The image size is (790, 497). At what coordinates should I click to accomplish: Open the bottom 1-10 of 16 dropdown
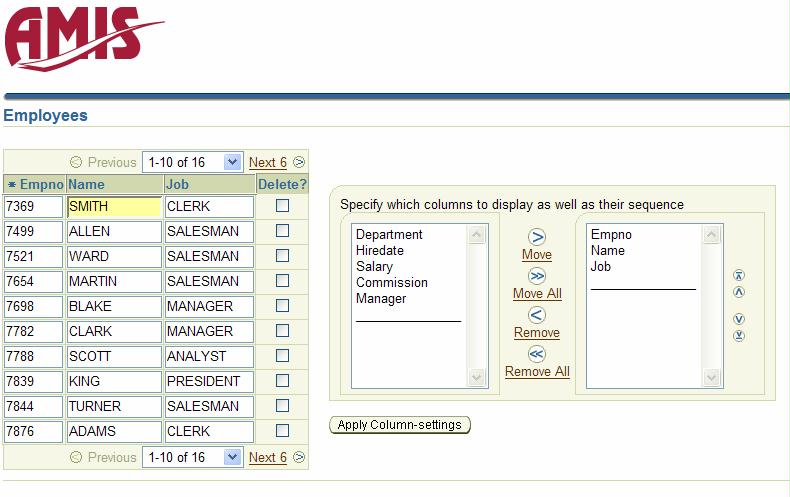point(232,457)
